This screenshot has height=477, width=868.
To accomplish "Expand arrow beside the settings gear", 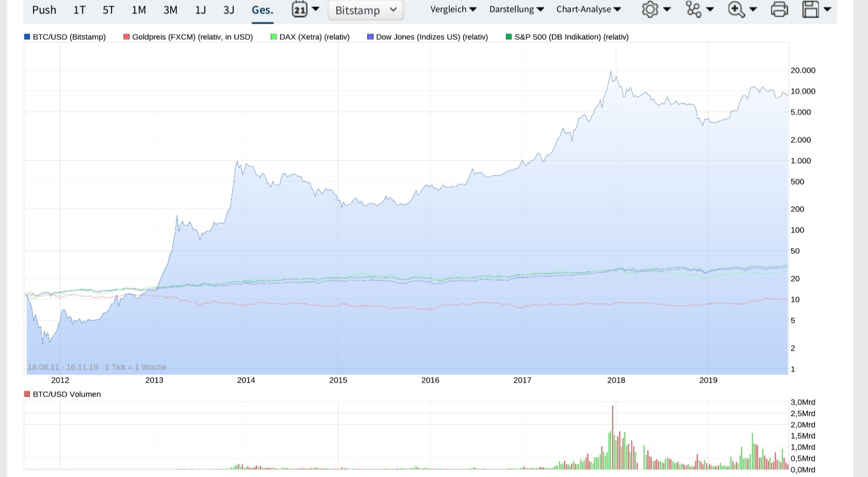I will 667,9.
